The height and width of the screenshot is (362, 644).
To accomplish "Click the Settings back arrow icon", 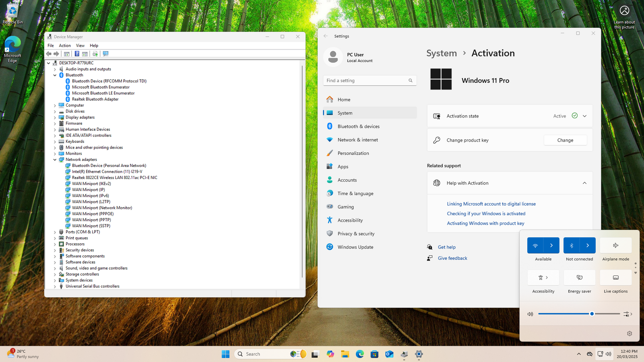I will tap(326, 36).
